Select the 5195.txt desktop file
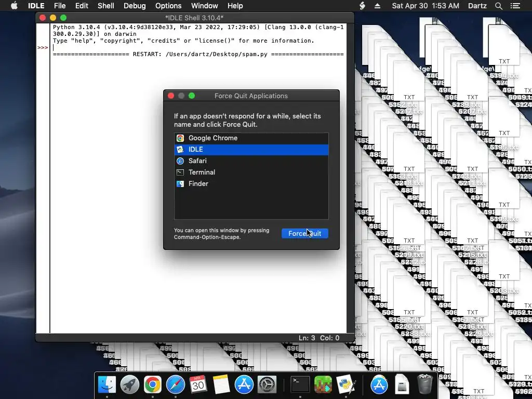This screenshot has height=399, width=532. (x=504, y=148)
